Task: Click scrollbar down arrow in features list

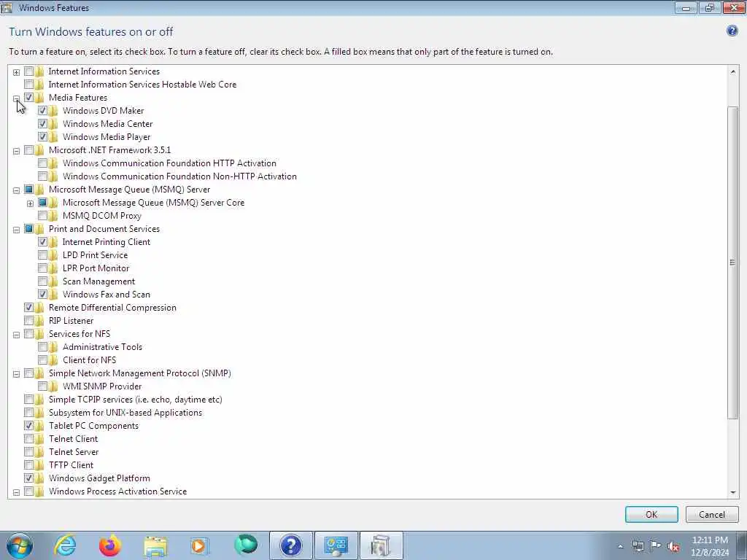Action: pos(732,492)
